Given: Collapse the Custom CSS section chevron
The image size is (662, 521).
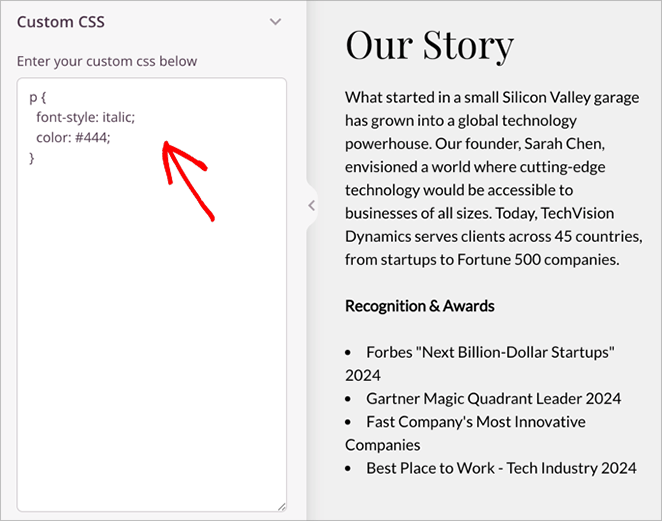Looking at the screenshot, I should click(x=276, y=22).
